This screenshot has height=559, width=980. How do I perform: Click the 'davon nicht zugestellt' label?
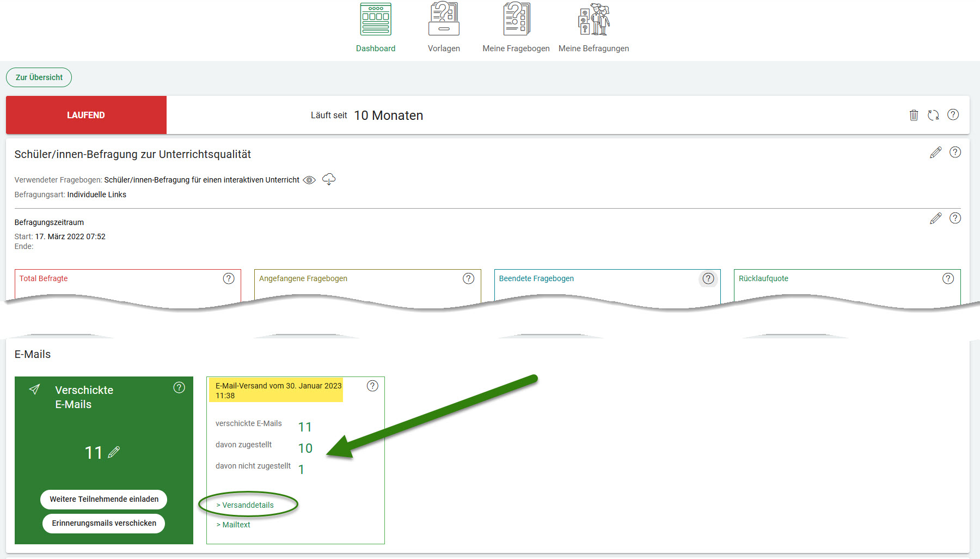click(x=253, y=466)
